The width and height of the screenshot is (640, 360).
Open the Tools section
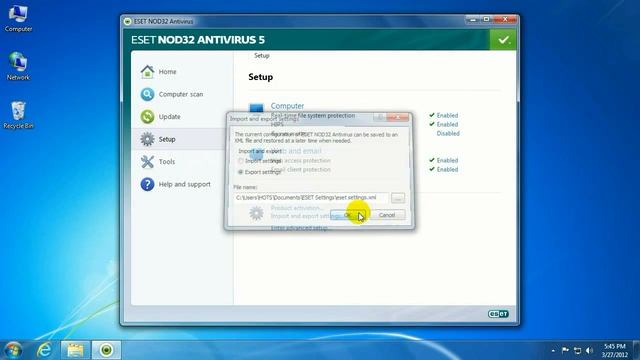(158, 162)
